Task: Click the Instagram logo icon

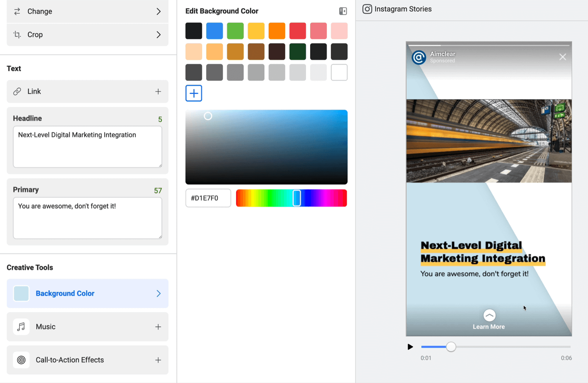Action: pos(367,9)
